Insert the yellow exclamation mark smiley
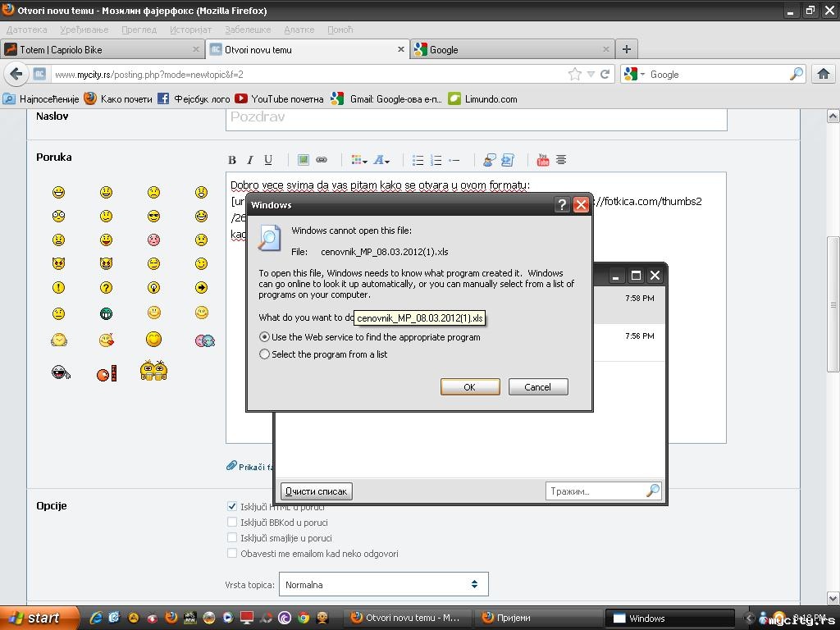This screenshot has width=840, height=630. 58,288
